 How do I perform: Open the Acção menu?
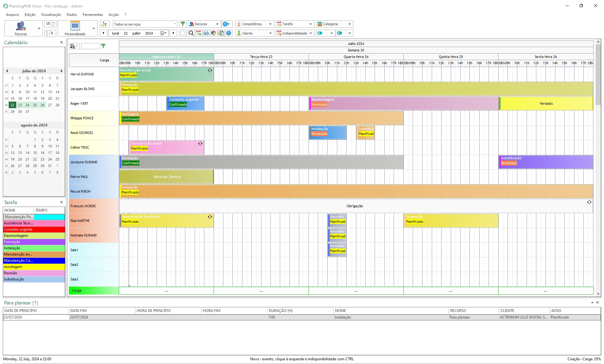tap(114, 15)
